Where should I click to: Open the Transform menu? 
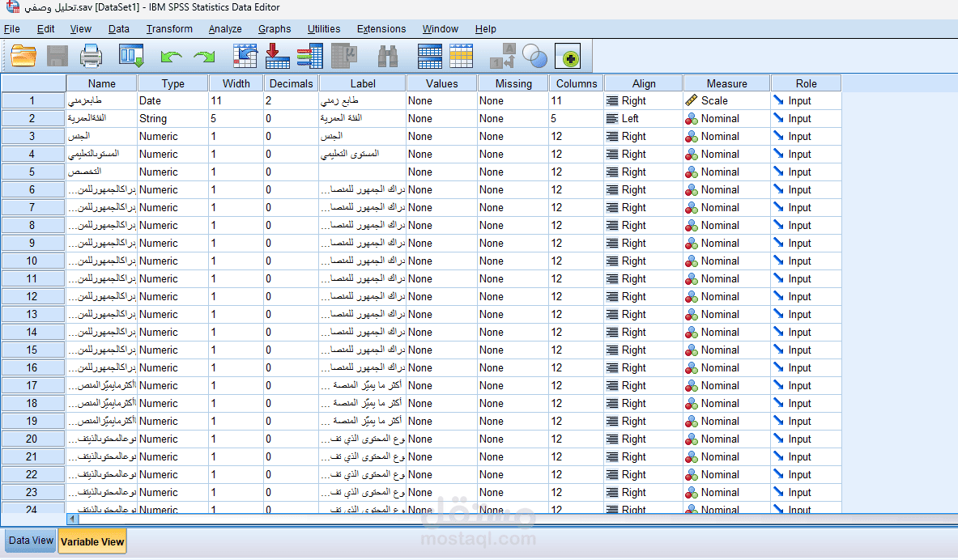169,28
